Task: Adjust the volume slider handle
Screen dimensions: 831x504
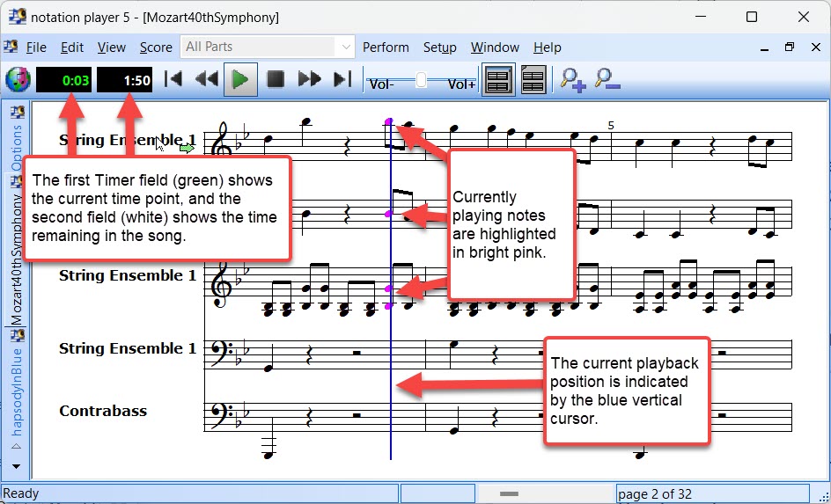Action: pos(421,80)
